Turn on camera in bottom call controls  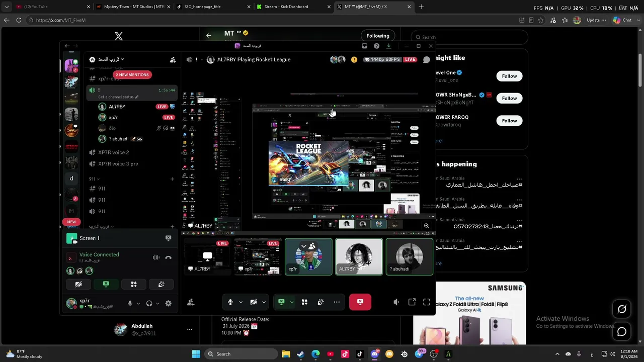tap(254, 302)
